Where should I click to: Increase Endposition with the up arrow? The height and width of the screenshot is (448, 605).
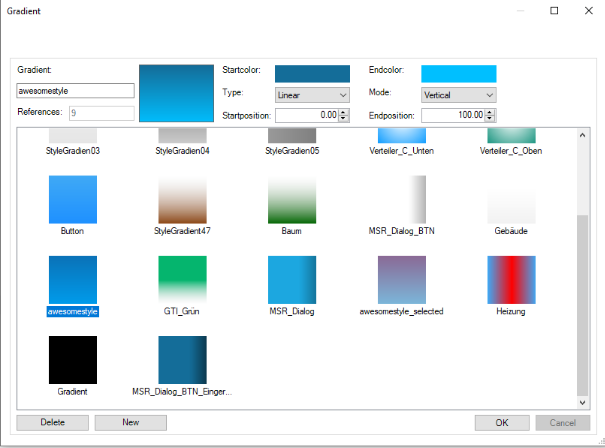pyautogui.click(x=490, y=112)
